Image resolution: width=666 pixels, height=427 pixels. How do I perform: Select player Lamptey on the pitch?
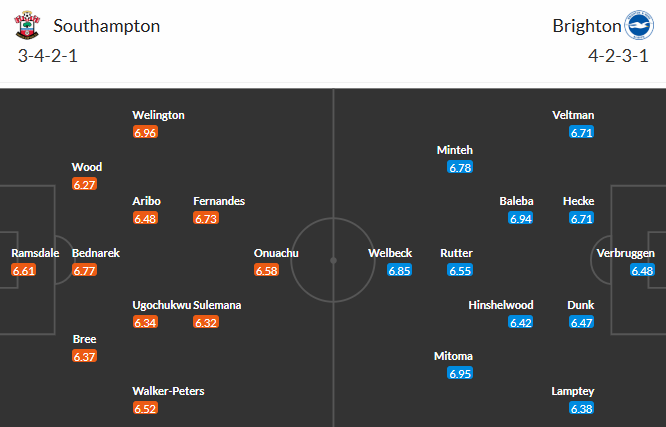pyautogui.click(x=573, y=391)
